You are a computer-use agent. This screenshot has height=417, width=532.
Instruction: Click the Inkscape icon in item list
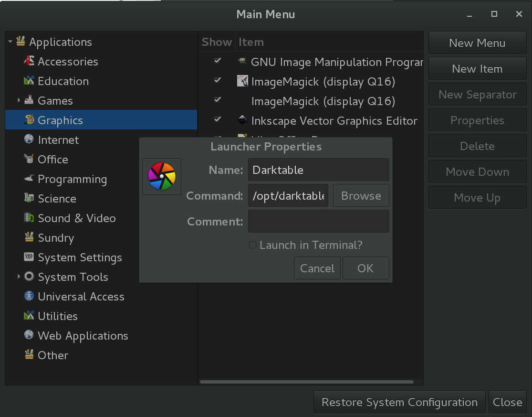(x=242, y=120)
